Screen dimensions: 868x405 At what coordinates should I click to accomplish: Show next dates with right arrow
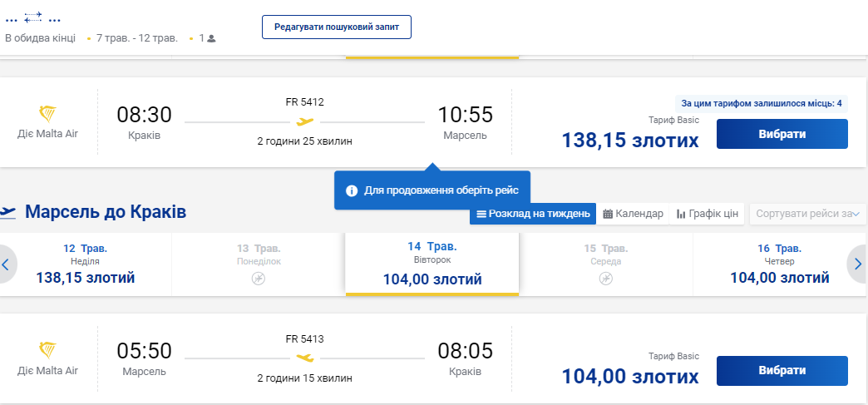(858, 264)
